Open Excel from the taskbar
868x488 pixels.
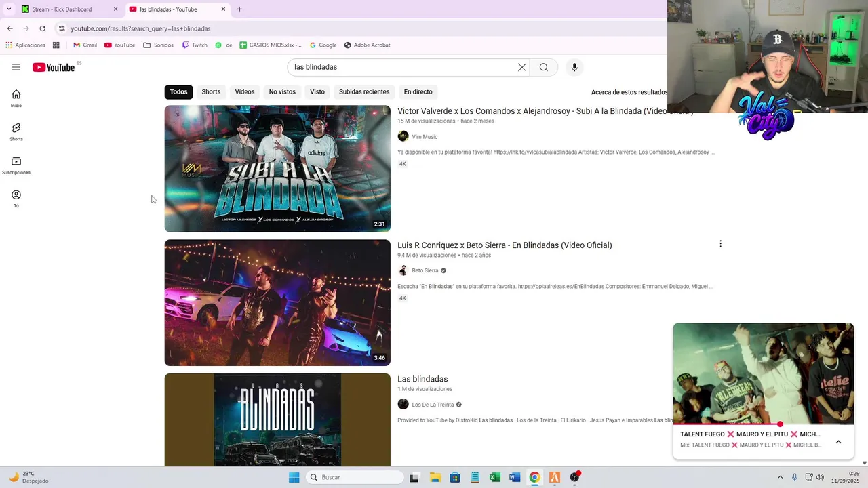click(494, 477)
